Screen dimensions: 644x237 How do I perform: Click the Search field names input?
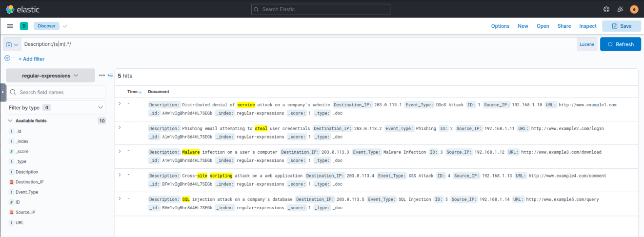60,92
